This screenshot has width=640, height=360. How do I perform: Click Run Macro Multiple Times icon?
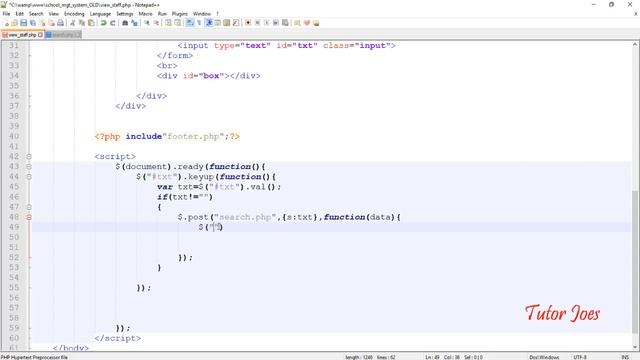point(276,23)
